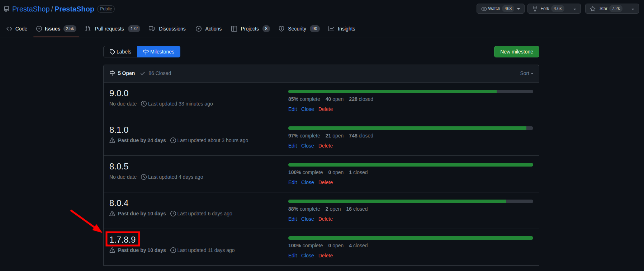644x271 pixels.
Task: Open the Code tab
Action: click(x=17, y=29)
